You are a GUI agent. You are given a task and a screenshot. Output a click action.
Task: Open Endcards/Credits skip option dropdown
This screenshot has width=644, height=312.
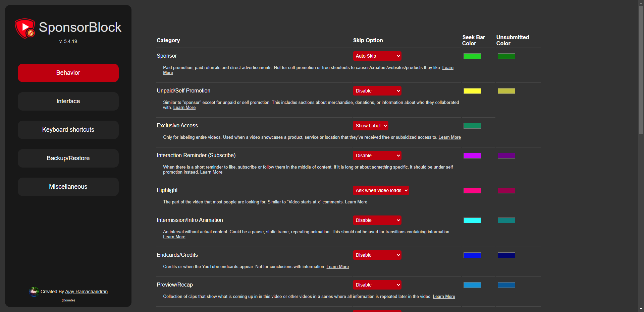377,255
